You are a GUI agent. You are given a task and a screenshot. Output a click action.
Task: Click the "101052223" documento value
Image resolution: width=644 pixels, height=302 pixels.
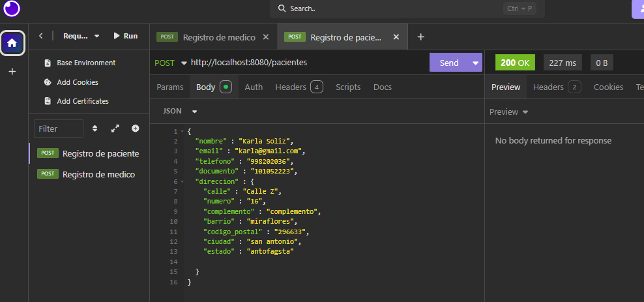272,172
